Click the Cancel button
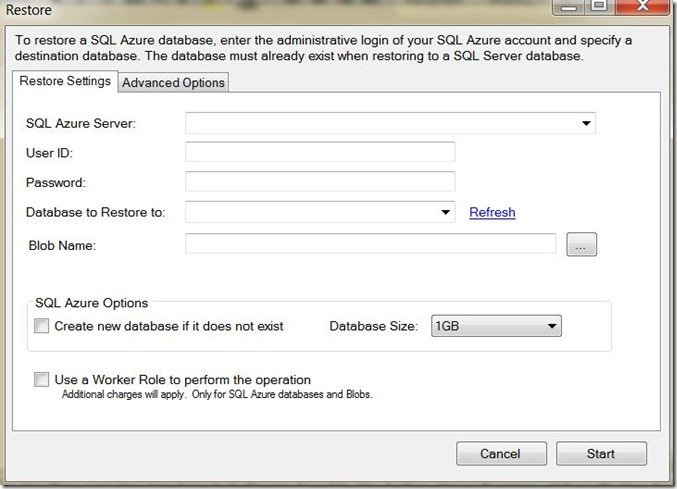This screenshot has width=677, height=489. [501, 454]
